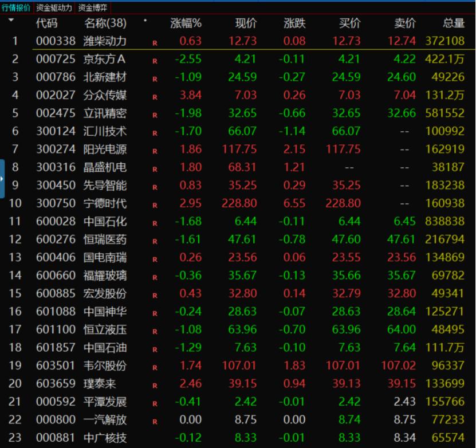Screen dimensions: 476x448
Task: Sort by 涨幅% column header
Action: (x=186, y=23)
